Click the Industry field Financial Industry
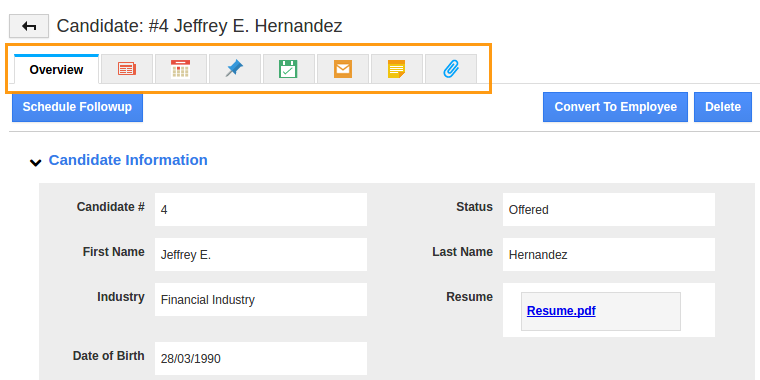Viewport: 760px width, 380px height. (x=261, y=300)
